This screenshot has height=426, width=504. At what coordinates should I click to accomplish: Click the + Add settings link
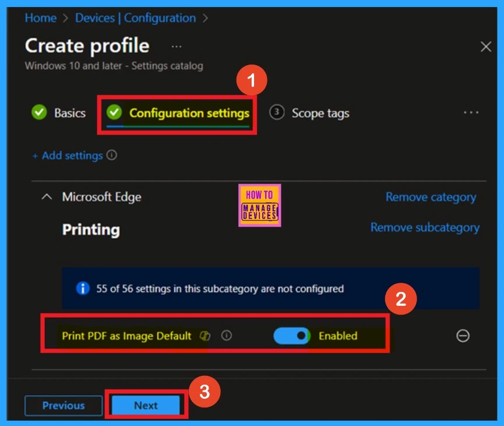pyautogui.click(x=68, y=156)
